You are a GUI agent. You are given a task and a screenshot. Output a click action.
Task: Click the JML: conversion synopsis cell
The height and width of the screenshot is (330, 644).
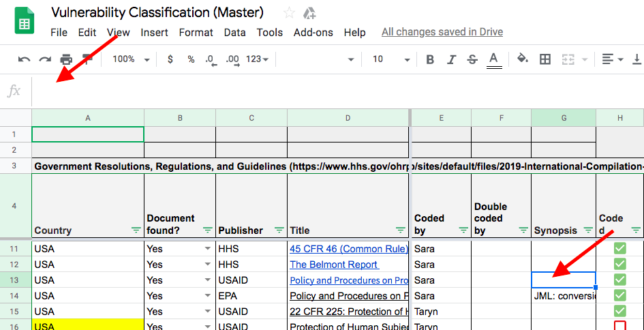tap(564, 295)
